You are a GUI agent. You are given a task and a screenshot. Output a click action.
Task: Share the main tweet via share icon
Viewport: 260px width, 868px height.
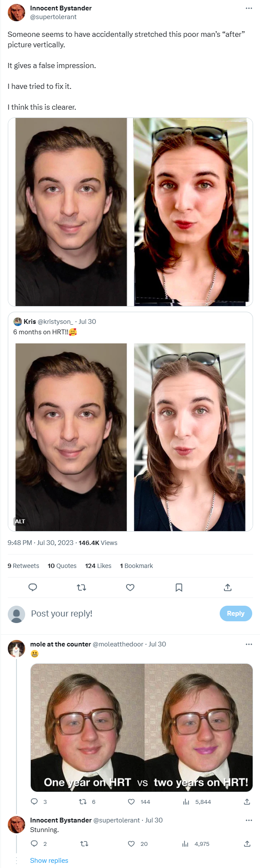228,587
